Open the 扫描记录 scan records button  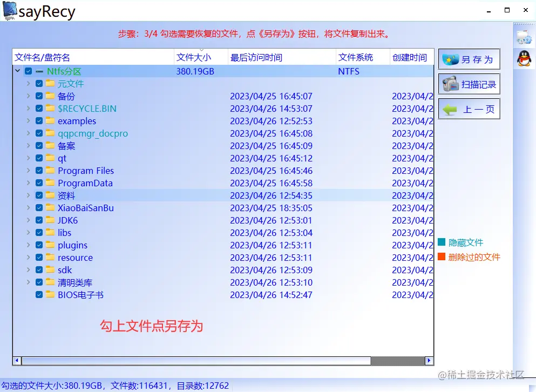coord(469,84)
